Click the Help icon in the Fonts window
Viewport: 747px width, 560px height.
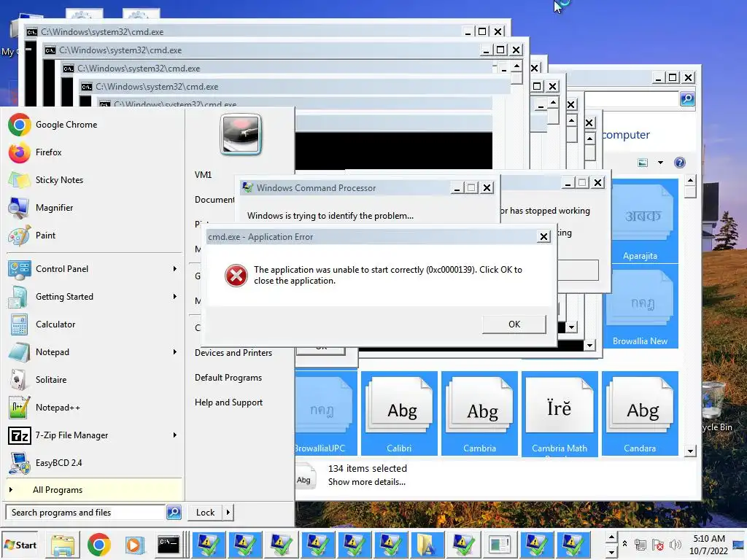[x=680, y=163]
